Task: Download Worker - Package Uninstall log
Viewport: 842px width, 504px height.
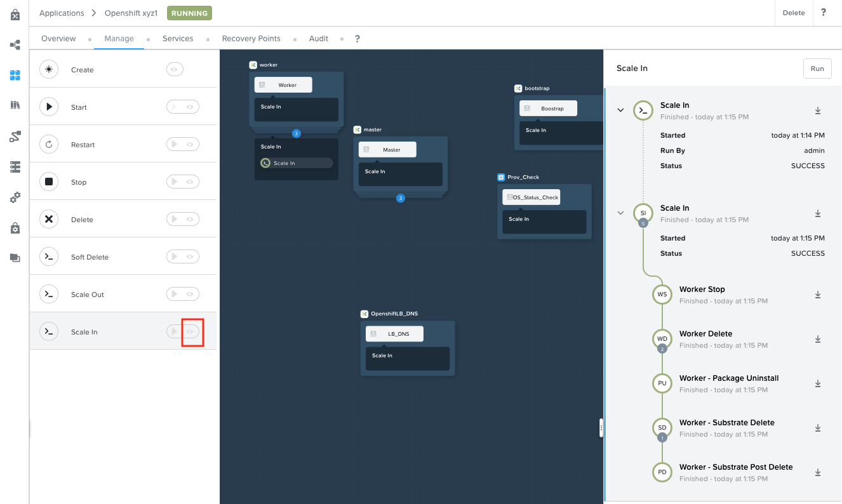Action: pyautogui.click(x=818, y=383)
